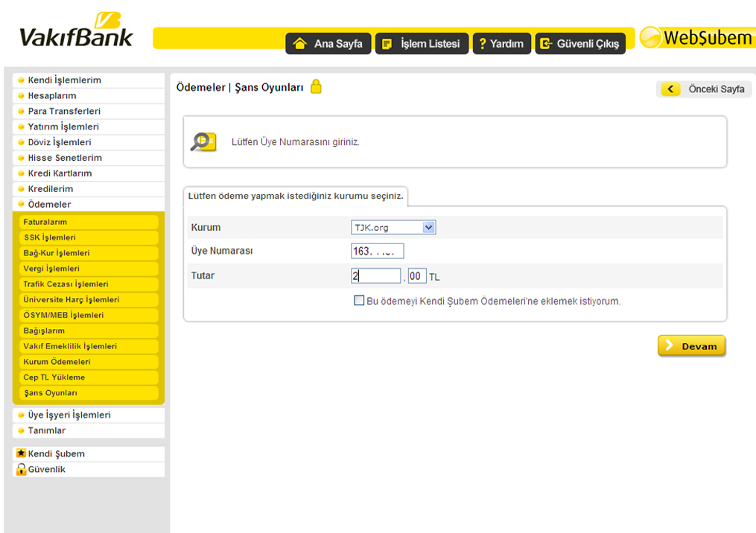756x533 pixels.
Task: Click the Tutar kuruş field showing 00
Action: point(417,275)
